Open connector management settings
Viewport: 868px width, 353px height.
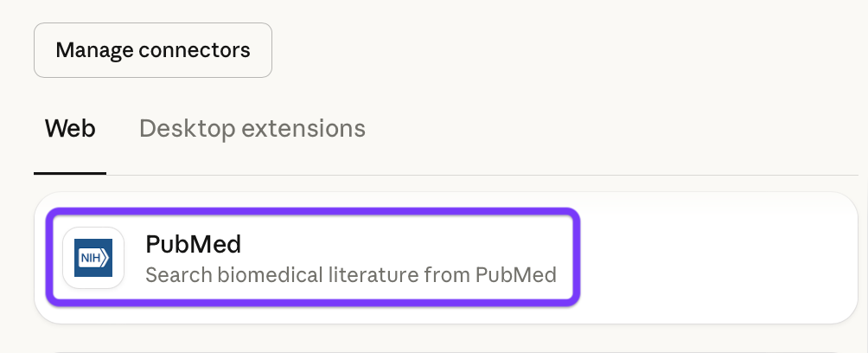pos(153,50)
